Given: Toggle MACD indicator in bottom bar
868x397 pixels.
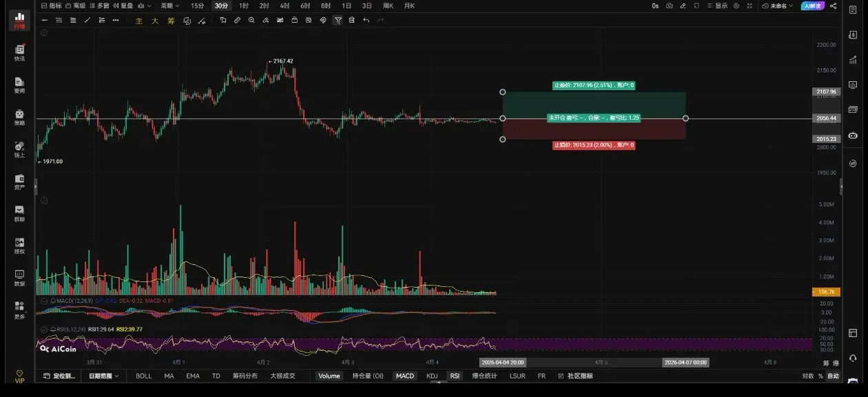Looking at the screenshot, I should [x=405, y=376].
